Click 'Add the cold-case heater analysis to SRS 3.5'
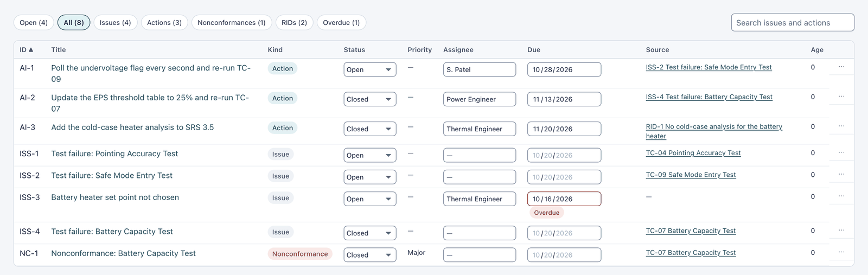868x275 pixels. click(x=132, y=127)
